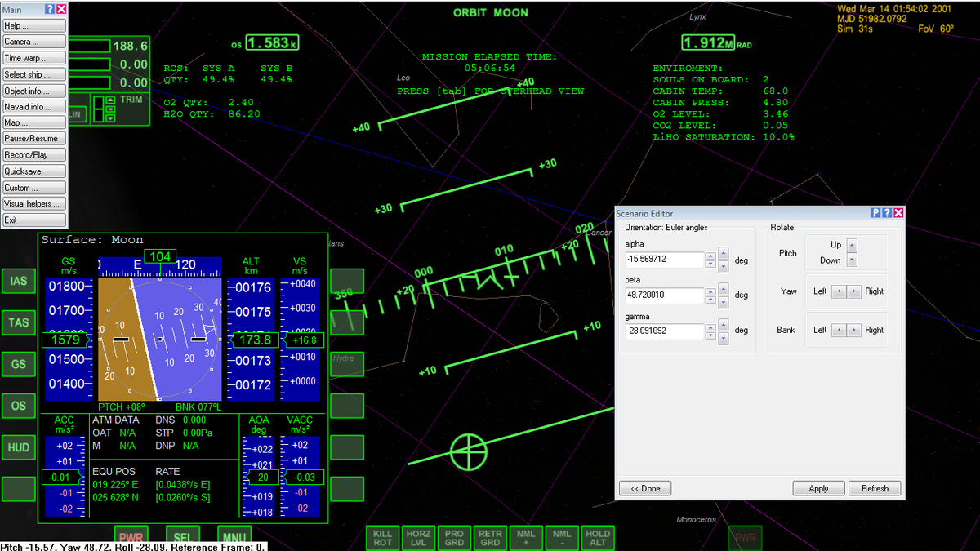Rotate Bank Right in the Scenario Editor
This screenshot has height=551, width=980.
click(853, 330)
